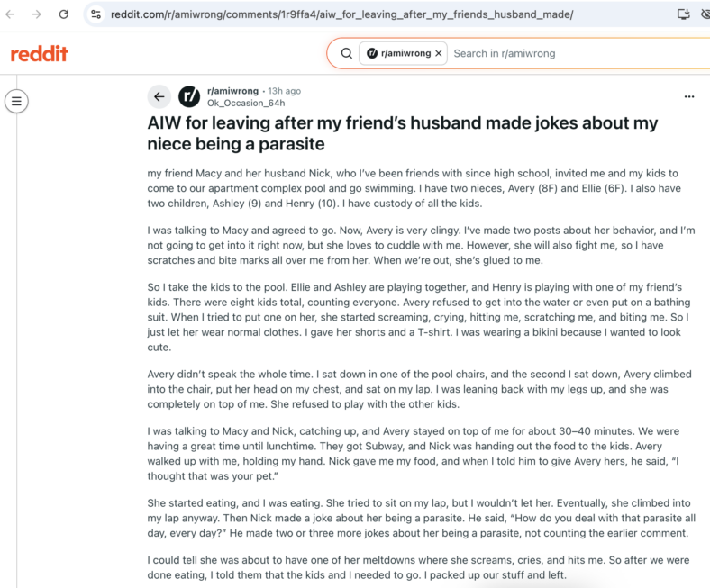The height and width of the screenshot is (588, 710).
Task: Click the r/amiwrong search scope chip
Action: coord(403,53)
